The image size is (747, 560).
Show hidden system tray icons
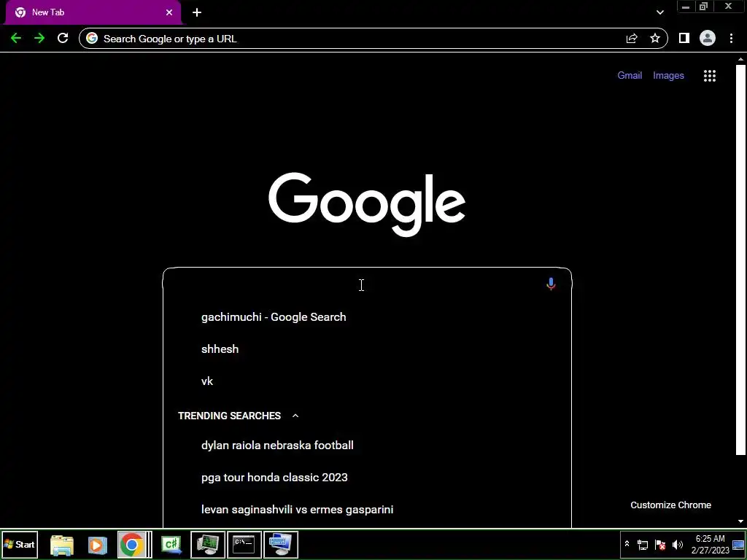(627, 544)
